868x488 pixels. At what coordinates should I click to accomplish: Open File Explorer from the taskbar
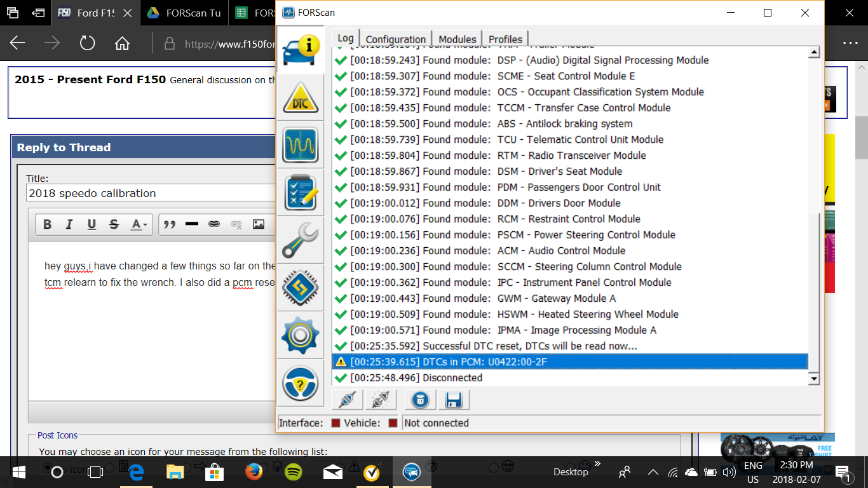[175, 472]
